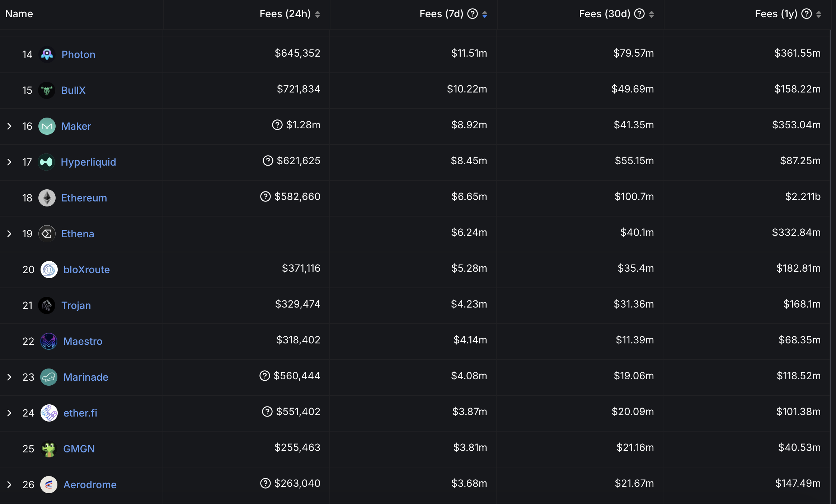
Task: Click the Photon rocket icon
Action: click(47, 54)
